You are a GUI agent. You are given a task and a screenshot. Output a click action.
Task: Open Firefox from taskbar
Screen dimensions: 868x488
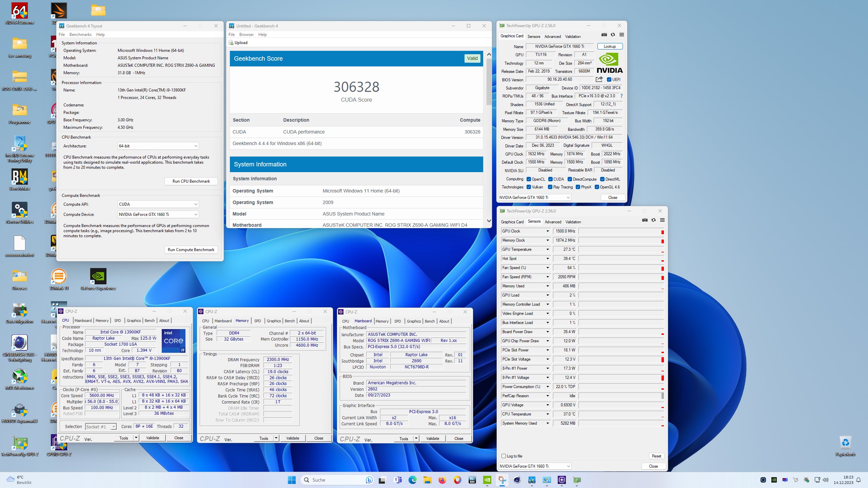[x=442, y=480]
